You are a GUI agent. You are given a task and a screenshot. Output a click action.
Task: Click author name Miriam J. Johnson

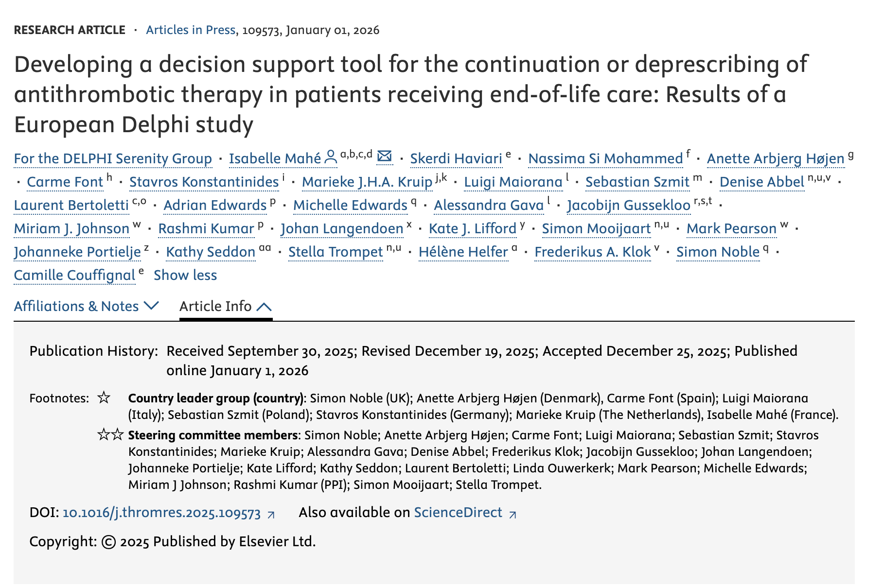point(71,228)
